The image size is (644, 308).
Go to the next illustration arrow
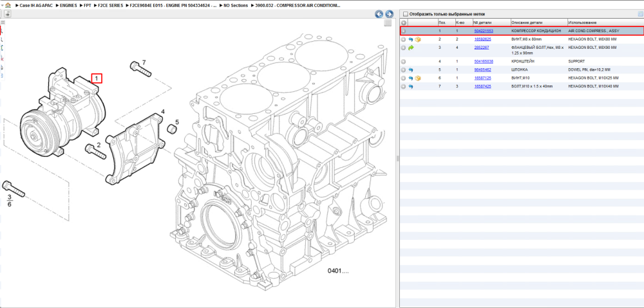(x=389, y=14)
